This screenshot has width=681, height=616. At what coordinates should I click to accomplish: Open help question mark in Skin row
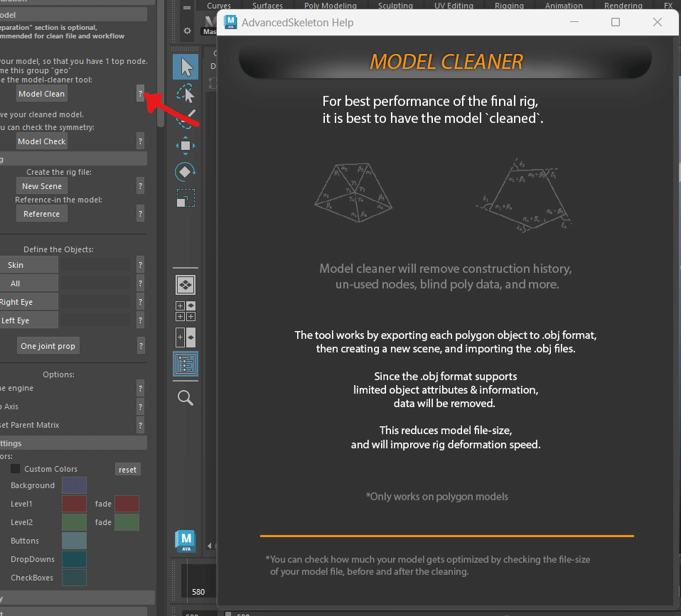140,265
